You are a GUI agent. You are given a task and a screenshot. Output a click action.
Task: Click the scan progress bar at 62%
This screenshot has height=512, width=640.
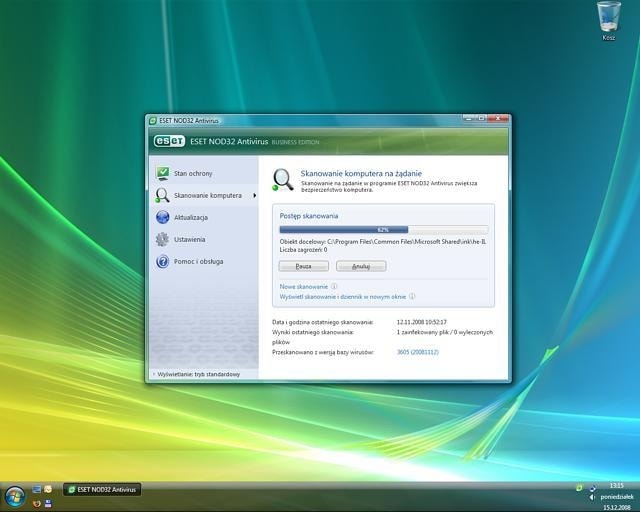[x=383, y=230]
